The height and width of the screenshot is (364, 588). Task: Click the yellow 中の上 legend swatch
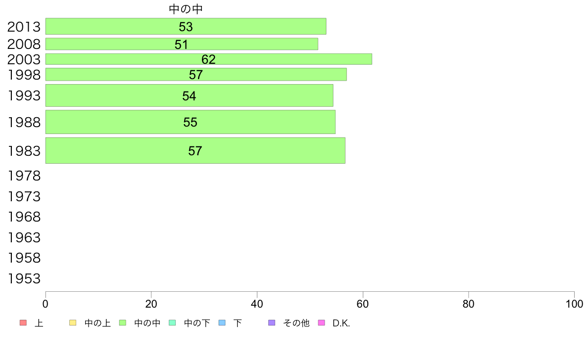[x=73, y=323]
